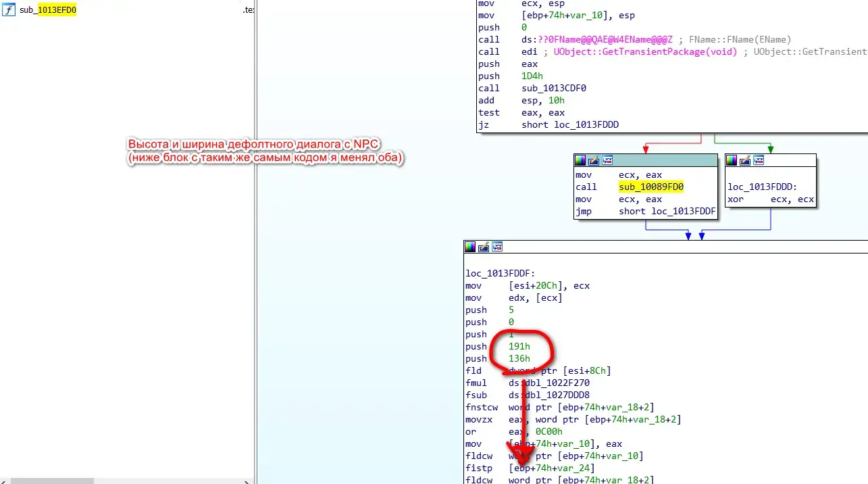Click the FName::FName(EName) comment
Screen dimensions: 868x484
point(740,40)
